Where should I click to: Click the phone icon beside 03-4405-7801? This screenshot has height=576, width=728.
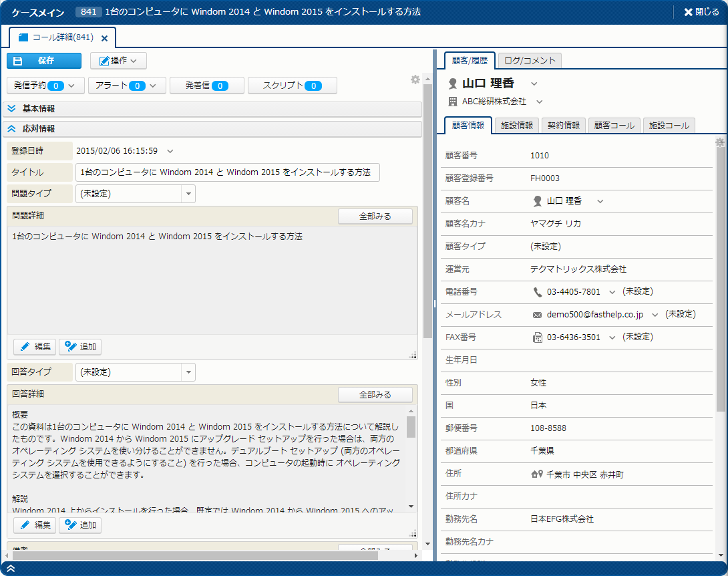538,292
